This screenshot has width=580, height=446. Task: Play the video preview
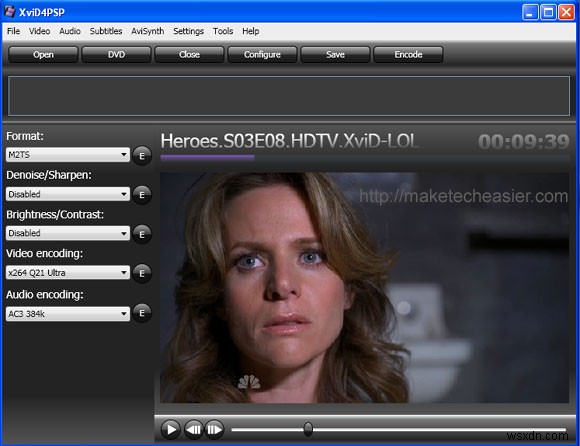pos(171,429)
